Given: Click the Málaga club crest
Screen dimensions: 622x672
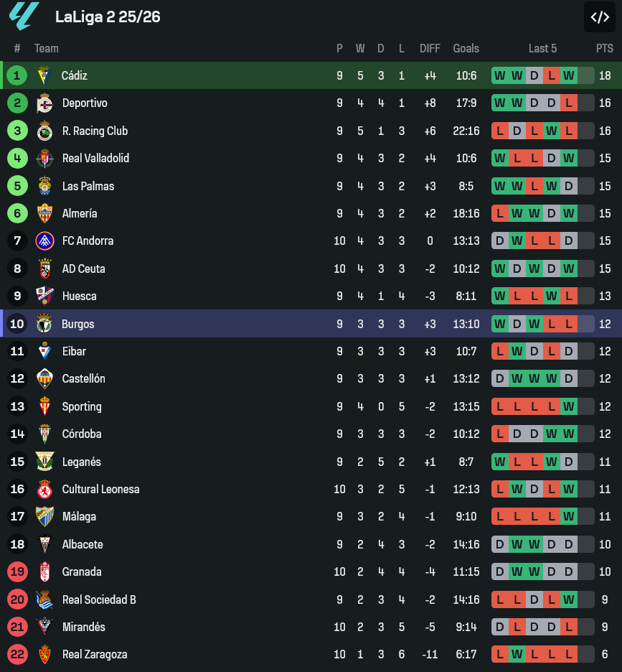Looking at the screenshot, I should 44,516.
